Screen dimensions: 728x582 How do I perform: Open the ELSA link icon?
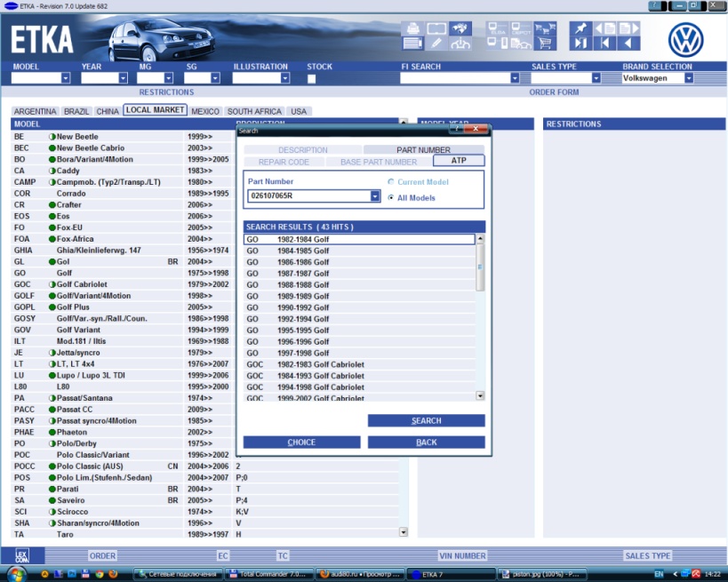pyautogui.click(x=497, y=28)
